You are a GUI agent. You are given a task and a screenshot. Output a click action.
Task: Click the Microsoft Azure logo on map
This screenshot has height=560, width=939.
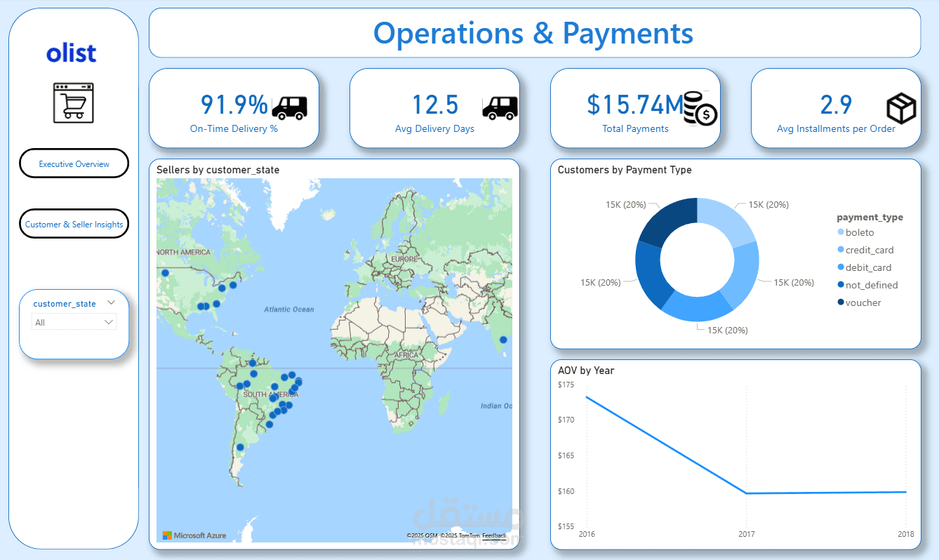point(194,535)
